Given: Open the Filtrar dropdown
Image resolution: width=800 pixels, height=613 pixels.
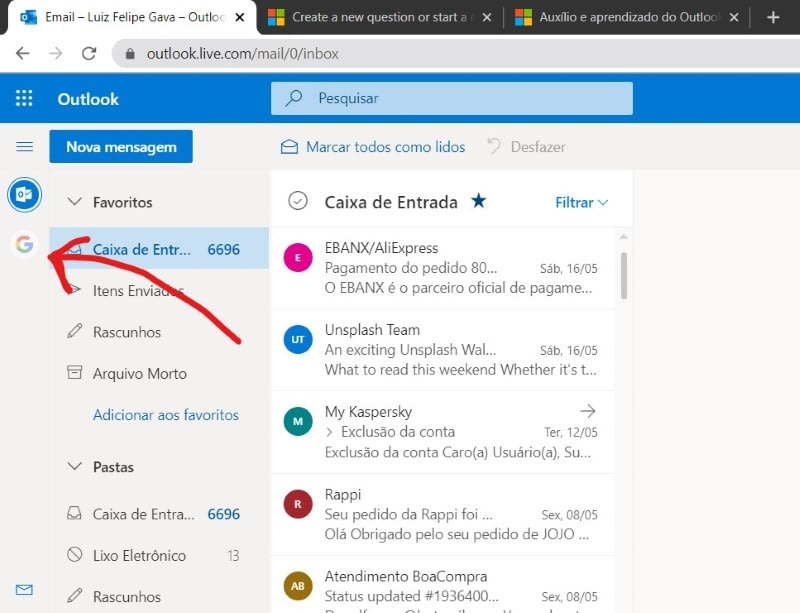Looking at the screenshot, I should 581,202.
